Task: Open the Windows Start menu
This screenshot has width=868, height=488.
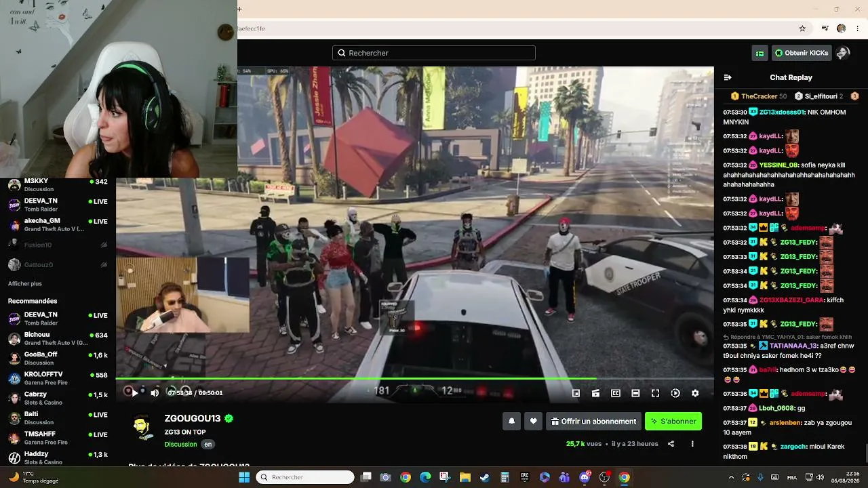Action: (244, 477)
